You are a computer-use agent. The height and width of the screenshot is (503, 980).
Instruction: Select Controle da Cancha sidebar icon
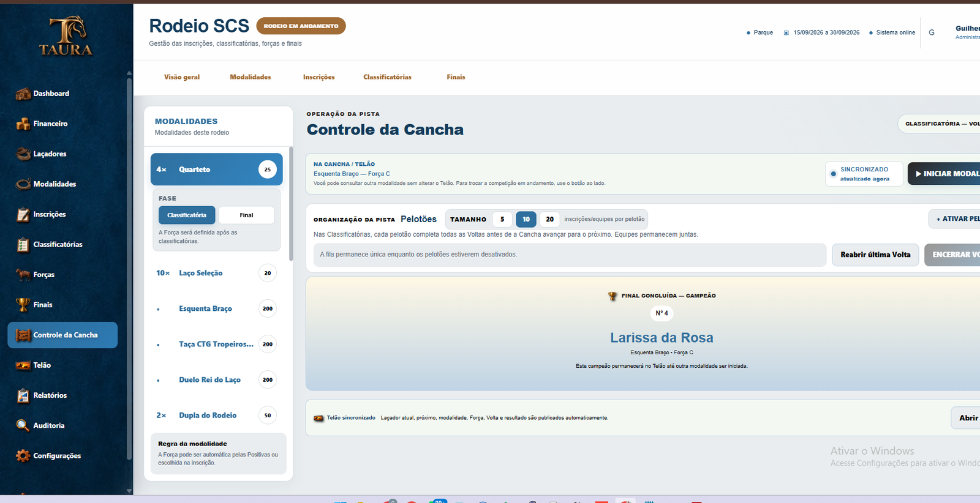(23, 335)
